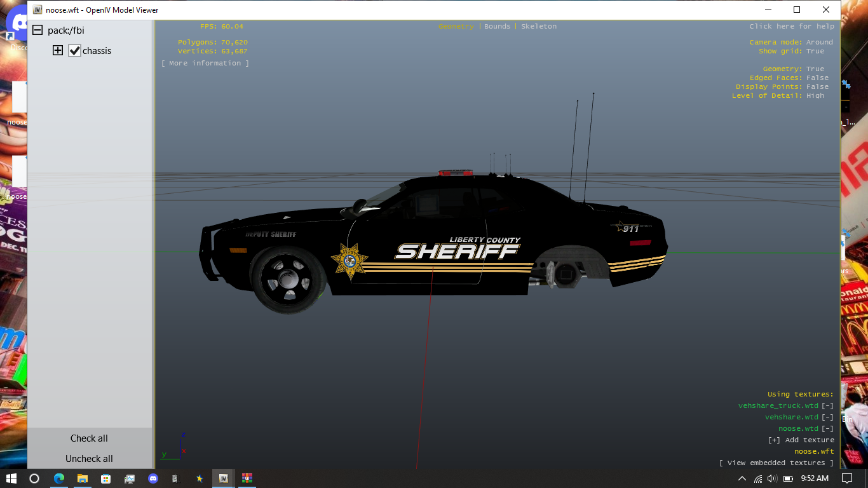The image size is (868, 488).
Task: Open Microsoft Edge from the taskbar
Action: [x=59, y=478]
